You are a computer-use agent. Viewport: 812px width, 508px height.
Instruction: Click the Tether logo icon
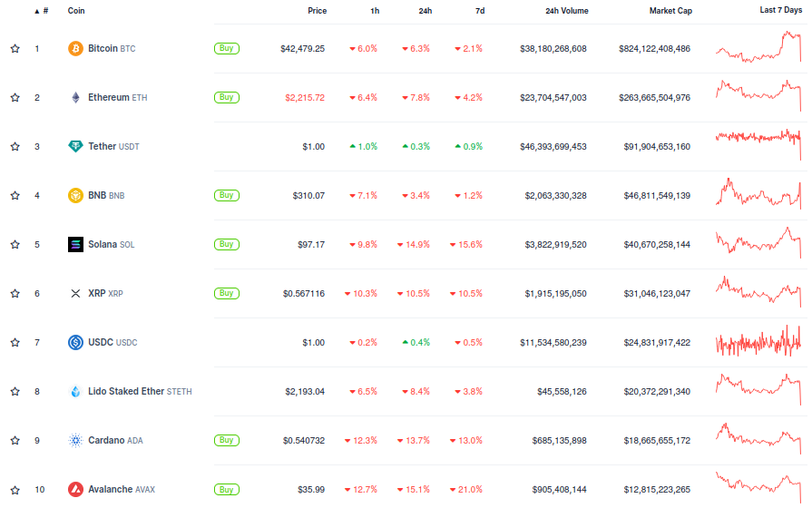click(75, 147)
